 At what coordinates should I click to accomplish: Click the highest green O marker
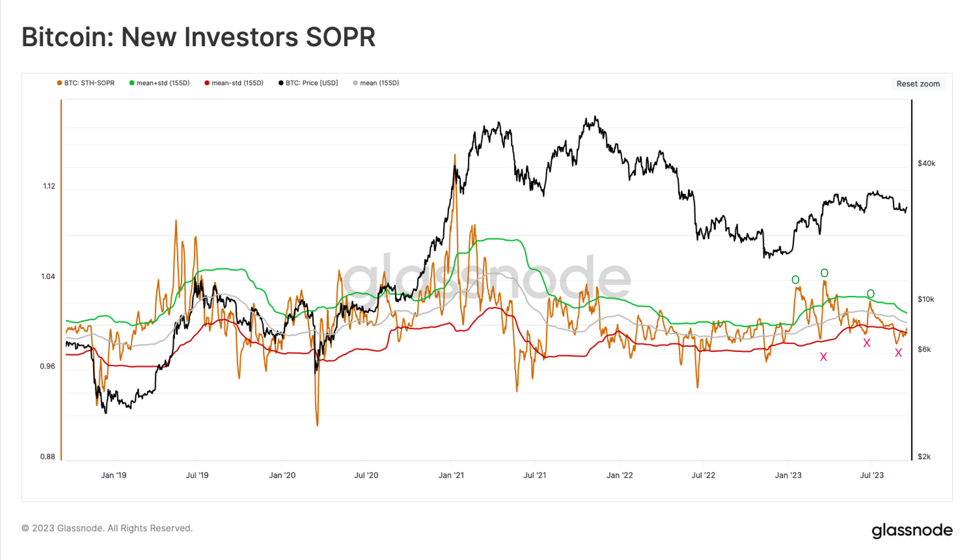pyautogui.click(x=824, y=273)
